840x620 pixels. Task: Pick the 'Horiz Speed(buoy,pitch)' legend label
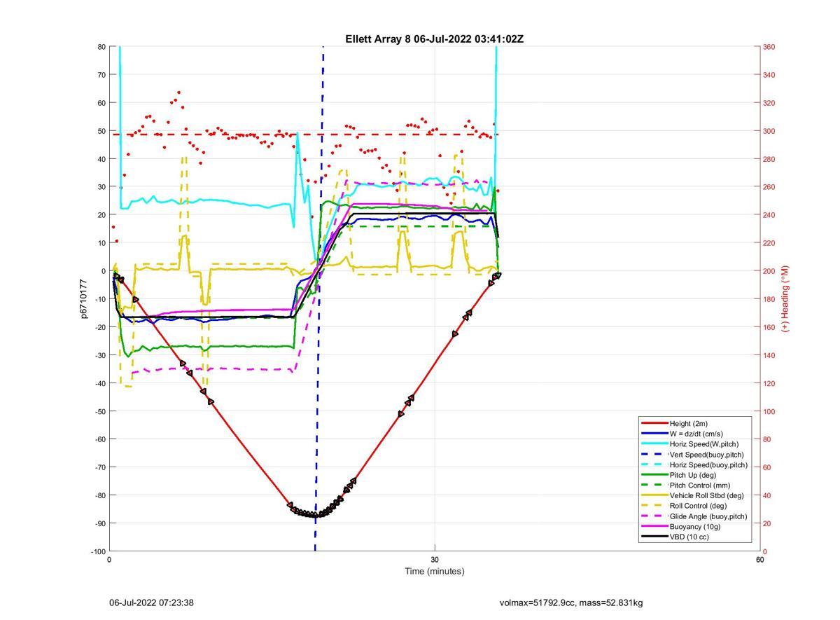708,464
